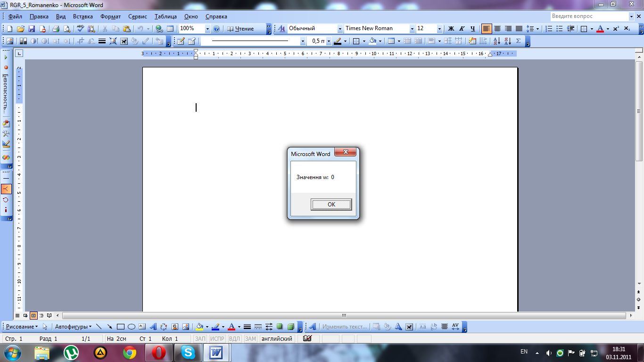644x362 pixels.
Task: Click the subscript x₂ icon
Action: tap(627, 29)
